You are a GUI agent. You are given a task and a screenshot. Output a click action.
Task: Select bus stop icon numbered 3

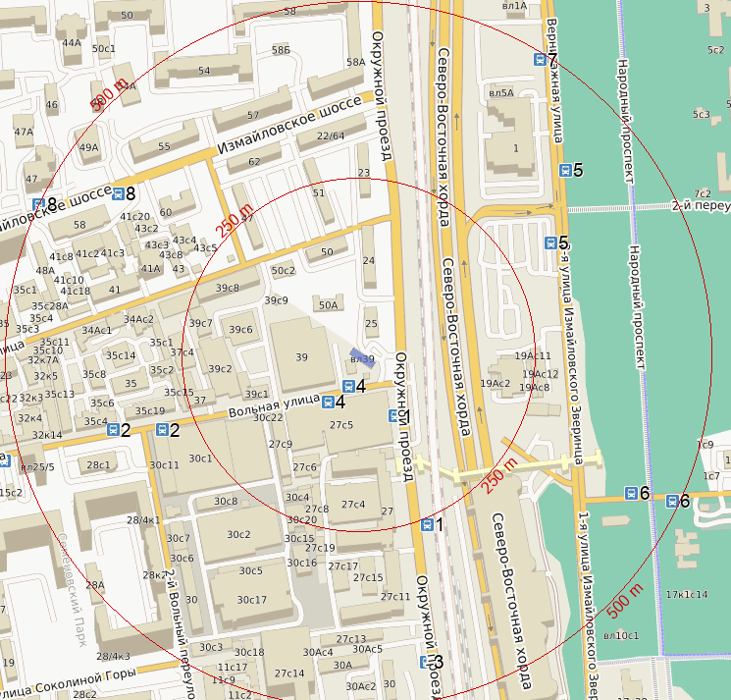pos(426,662)
